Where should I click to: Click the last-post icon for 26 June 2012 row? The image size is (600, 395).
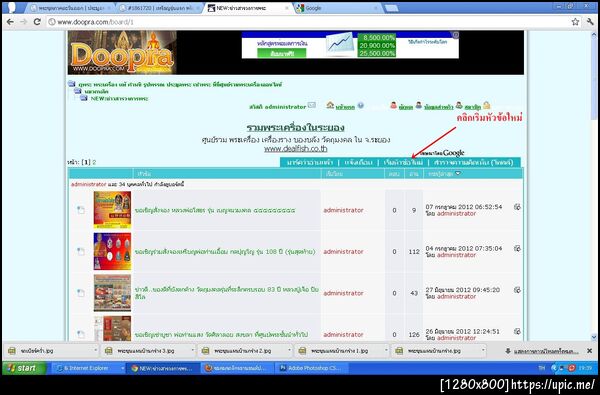click(517, 331)
